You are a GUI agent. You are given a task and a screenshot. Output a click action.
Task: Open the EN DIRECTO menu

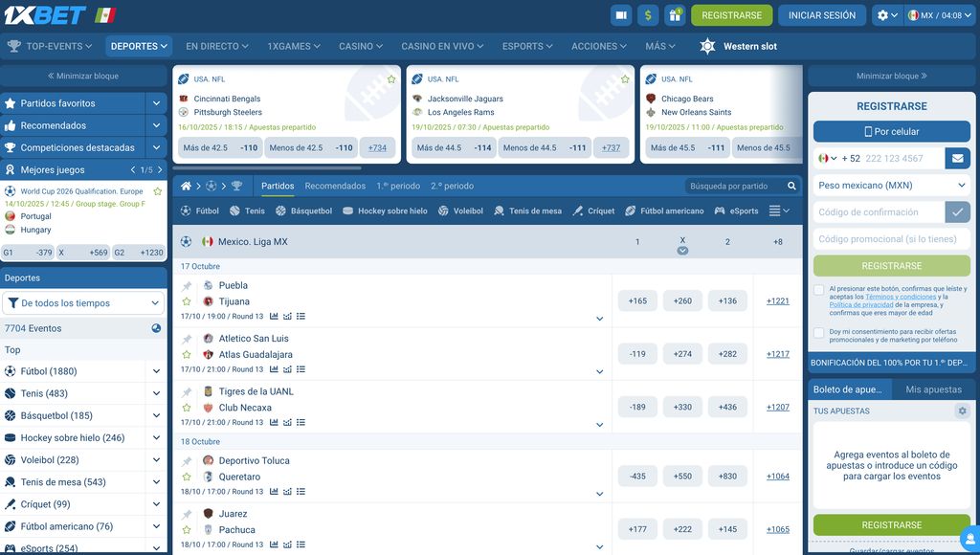217,46
